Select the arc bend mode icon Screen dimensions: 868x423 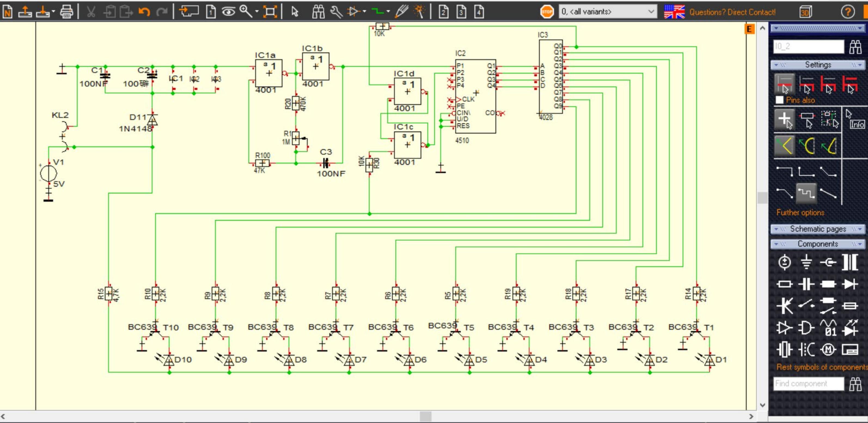pos(807,146)
